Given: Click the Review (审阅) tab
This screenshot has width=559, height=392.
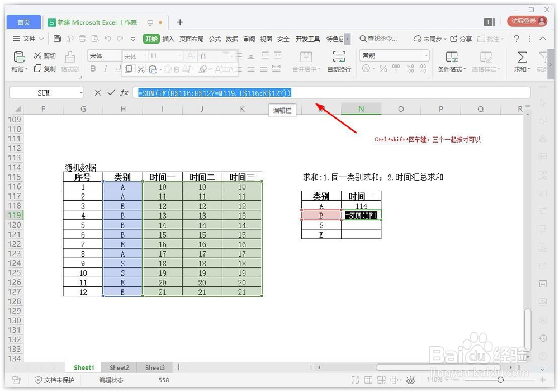Looking at the screenshot, I should click(249, 39).
